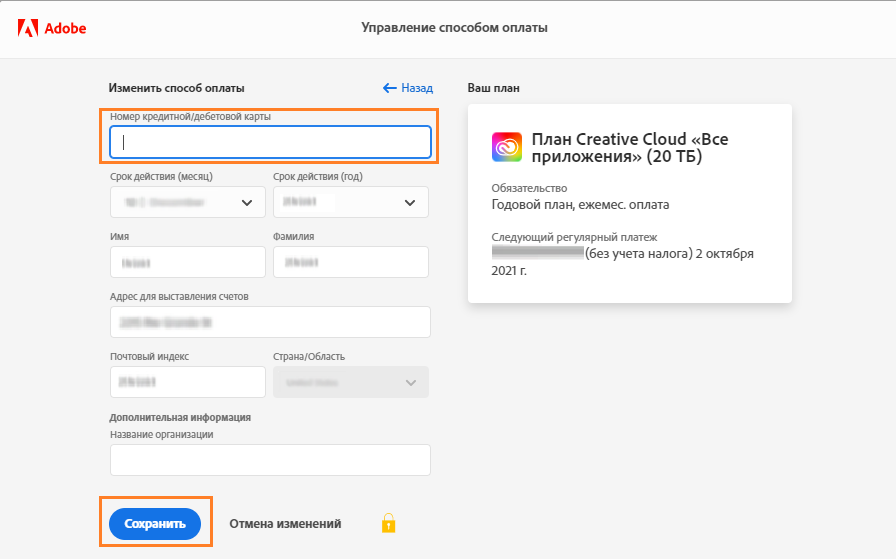Viewport: 896px width, 559px height.
Task: Click the Изменить способ оплаты heading
Action: click(177, 88)
